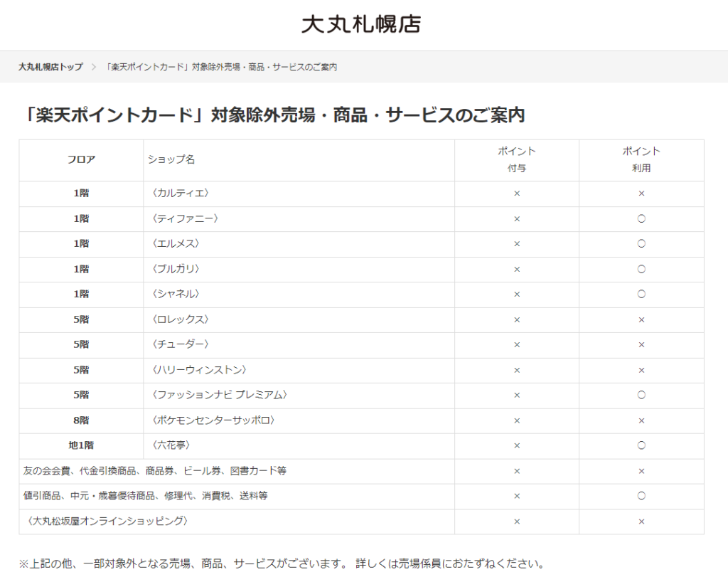Click the ポイント利用 ○ mark for シャネル
728x577 pixels.
pos(641,294)
